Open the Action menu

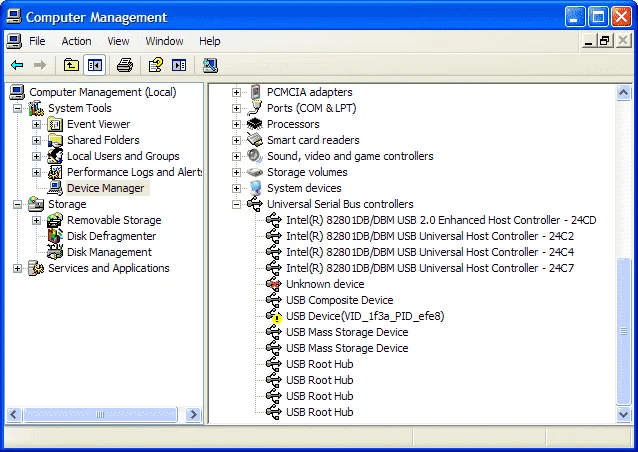(76, 41)
